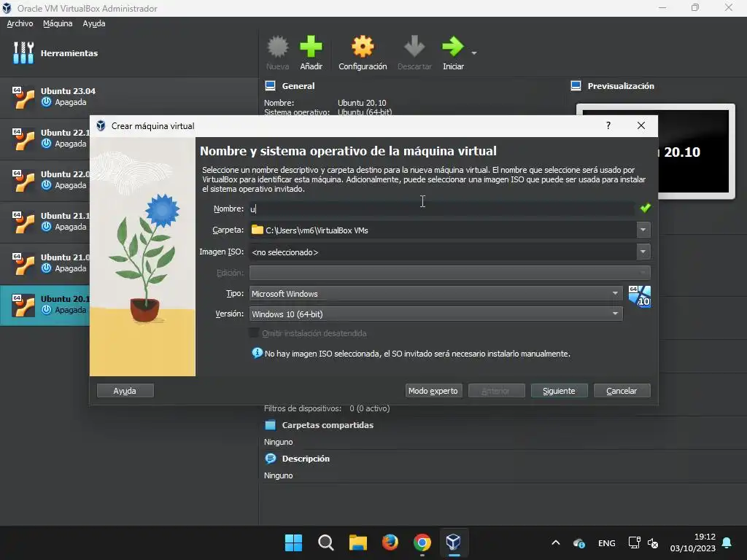Click the General section monitor icon

(x=270, y=86)
